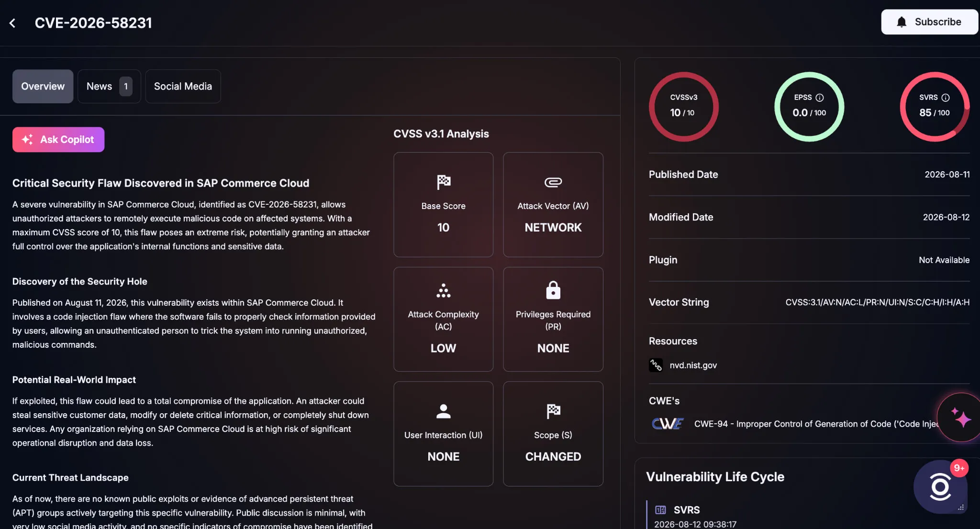Click the Published Date value 2026-08-11
Screen dimensions: 980x529
click(947, 175)
